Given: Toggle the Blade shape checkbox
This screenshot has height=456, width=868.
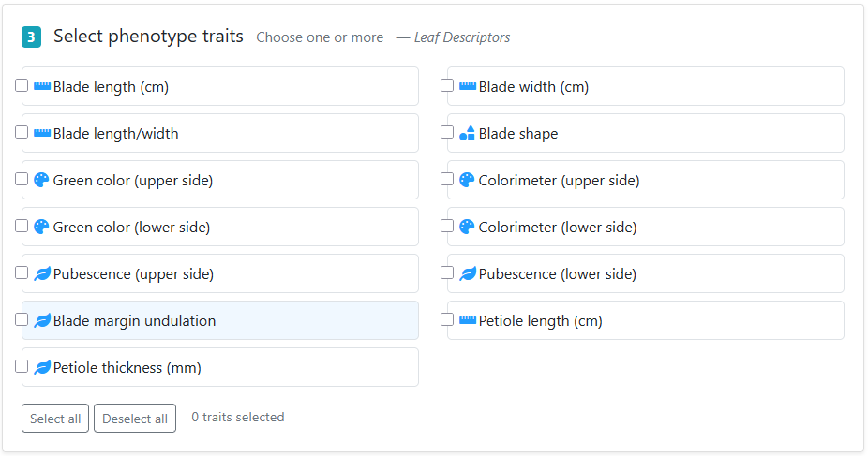Looking at the screenshot, I should click(x=447, y=133).
